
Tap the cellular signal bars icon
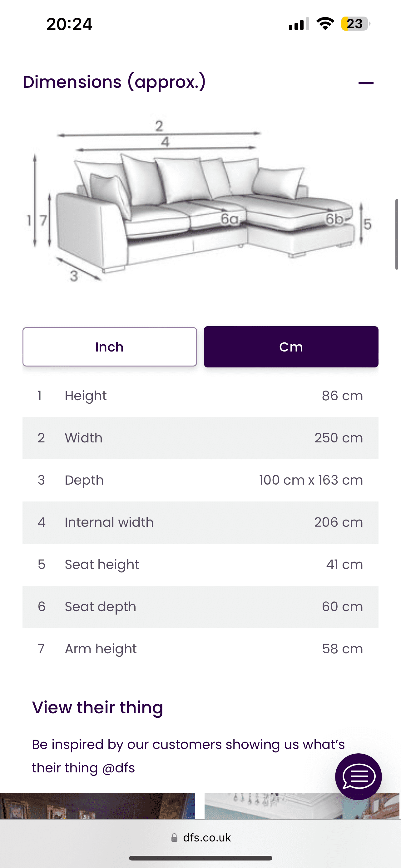(x=299, y=24)
